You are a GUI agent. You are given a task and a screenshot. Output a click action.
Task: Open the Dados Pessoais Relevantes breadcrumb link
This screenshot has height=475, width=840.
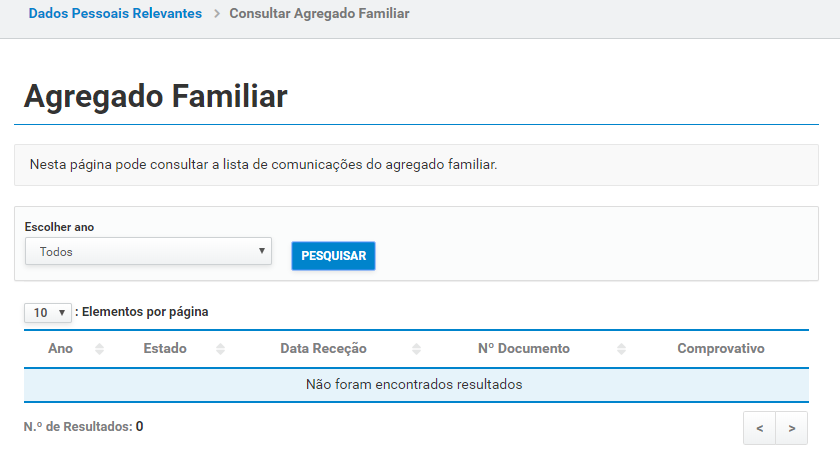tap(115, 14)
